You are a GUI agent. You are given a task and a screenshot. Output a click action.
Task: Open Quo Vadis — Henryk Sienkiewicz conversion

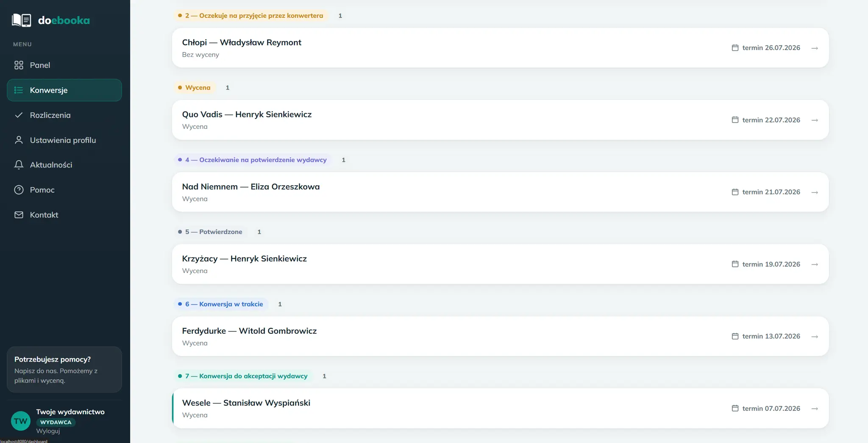coord(500,120)
